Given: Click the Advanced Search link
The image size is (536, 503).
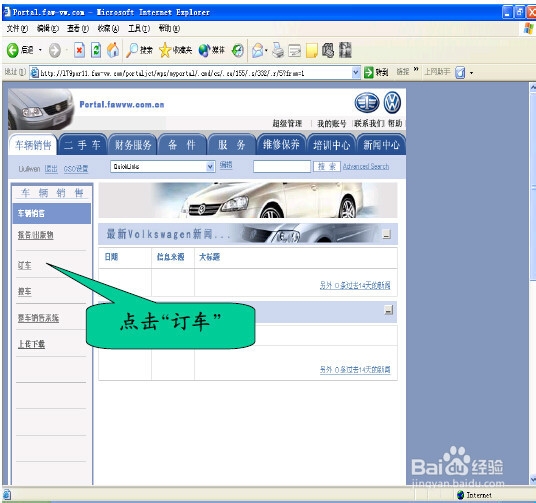Looking at the screenshot, I should point(366,167).
